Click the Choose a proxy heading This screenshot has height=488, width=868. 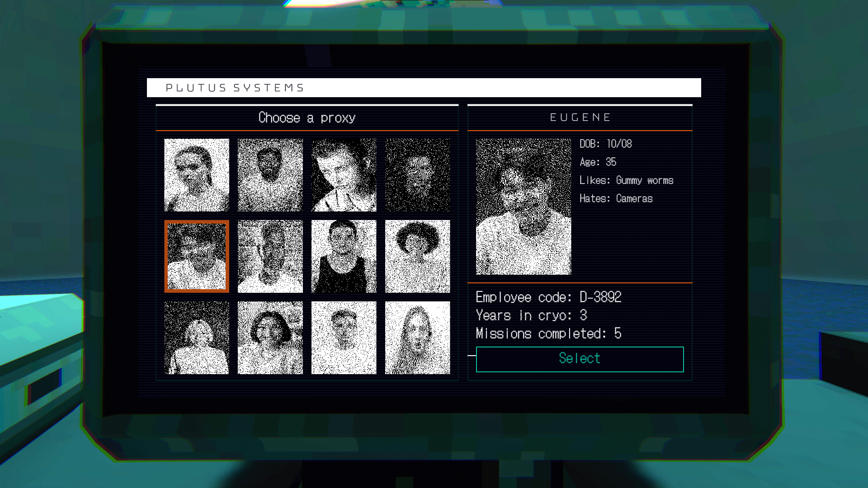pos(307,118)
